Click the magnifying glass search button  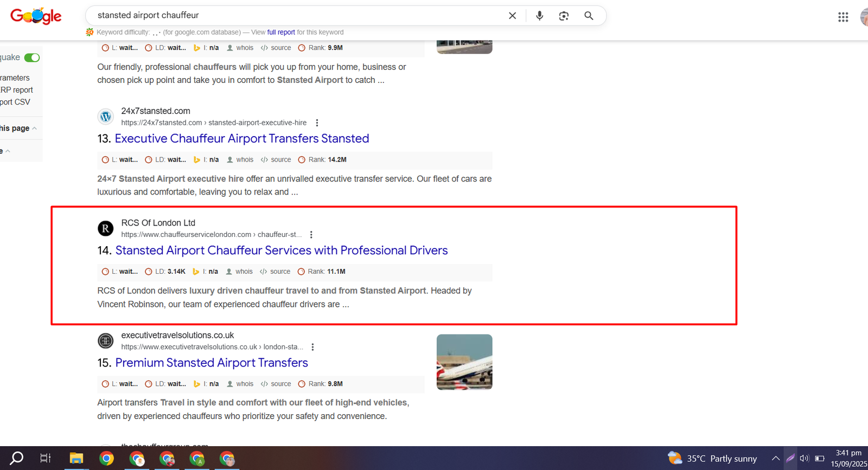[589, 16]
